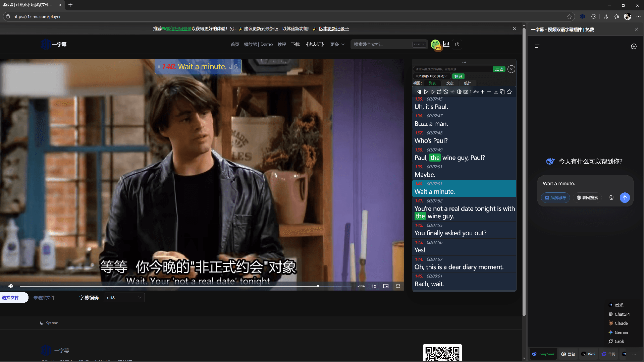Open the 中文 (简体) language dropdown
Image resolution: width=644 pixels, height=362 pixels.
click(431, 76)
